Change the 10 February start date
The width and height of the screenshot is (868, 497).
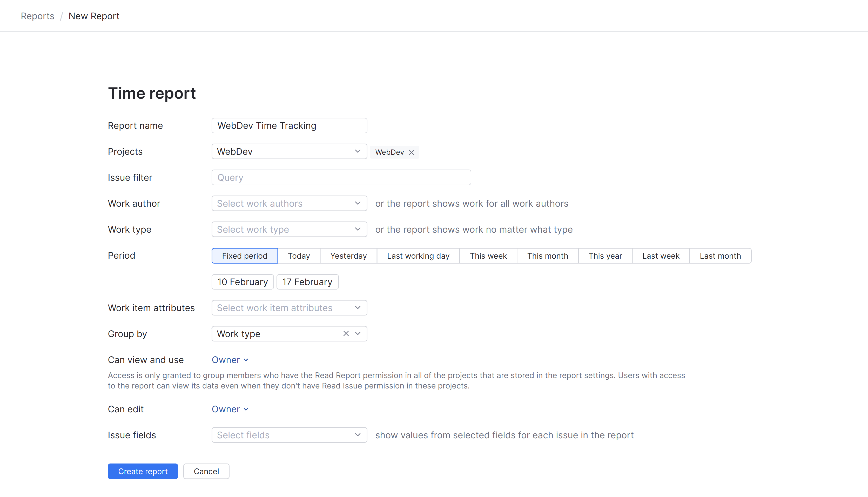(242, 282)
